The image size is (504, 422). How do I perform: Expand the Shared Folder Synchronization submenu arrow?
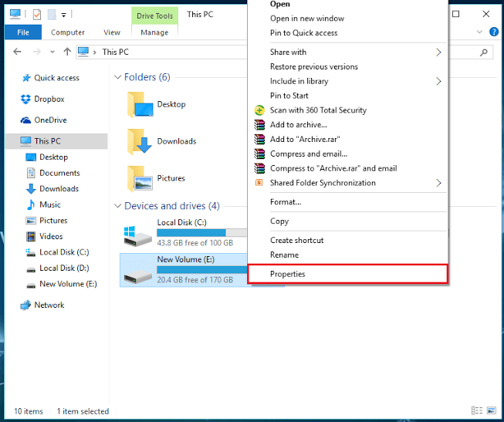[x=438, y=183]
